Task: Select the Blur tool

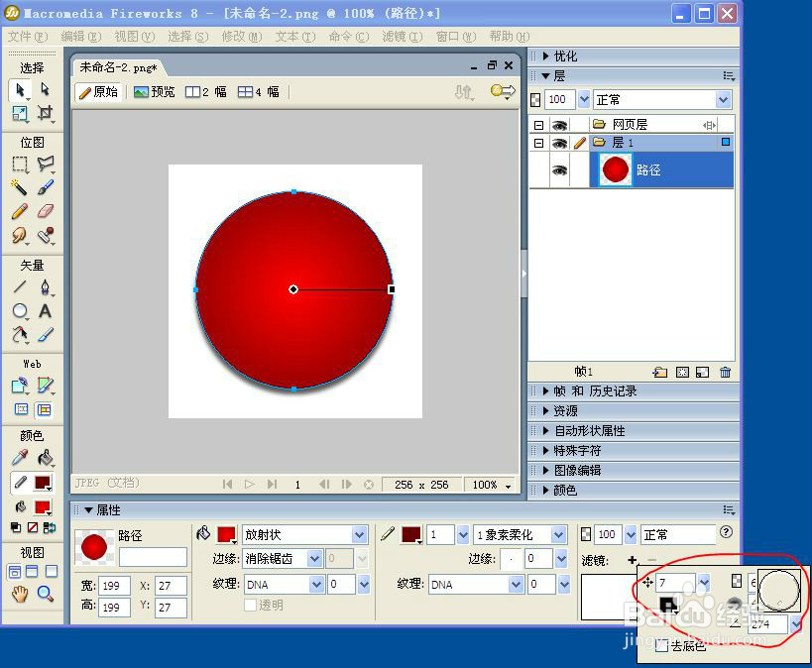Action: (x=20, y=235)
